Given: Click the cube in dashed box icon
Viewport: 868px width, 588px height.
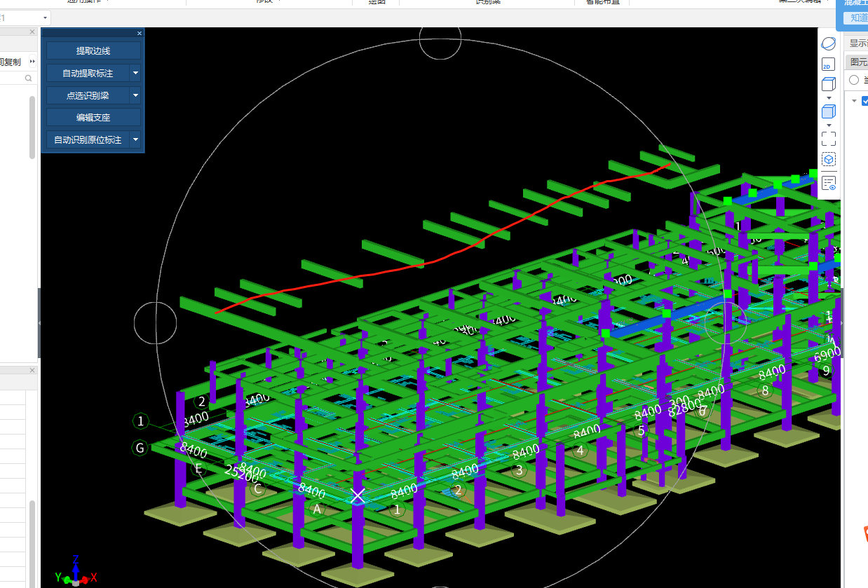Looking at the screenshot, I should (x=828, y=160).
